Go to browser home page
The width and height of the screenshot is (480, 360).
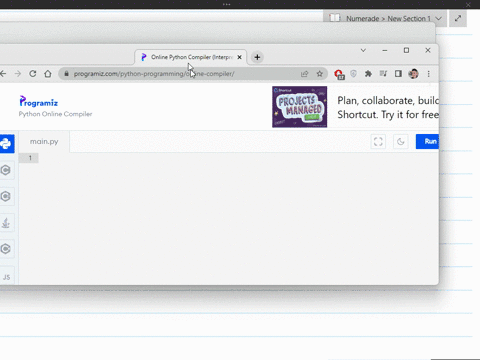(x=48, y=74)
